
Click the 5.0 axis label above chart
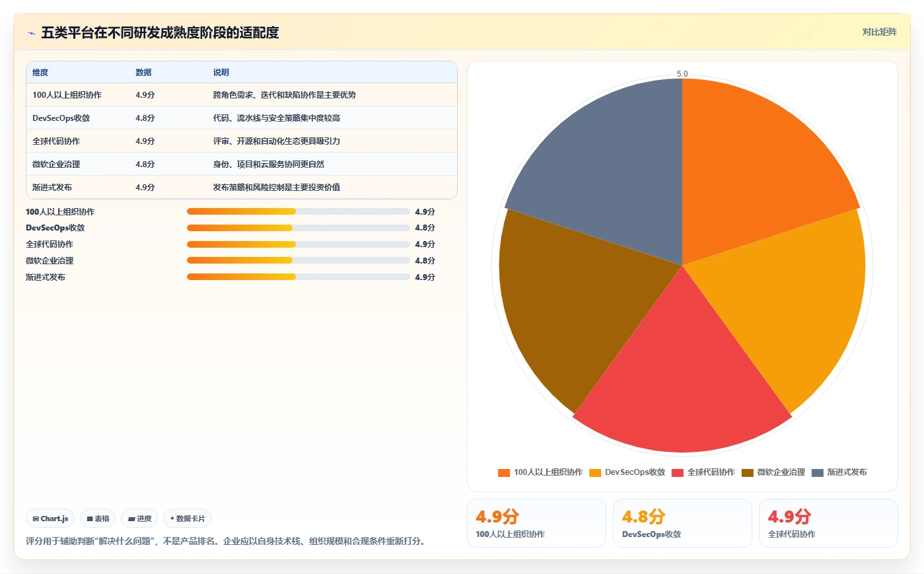pos(682,74)
